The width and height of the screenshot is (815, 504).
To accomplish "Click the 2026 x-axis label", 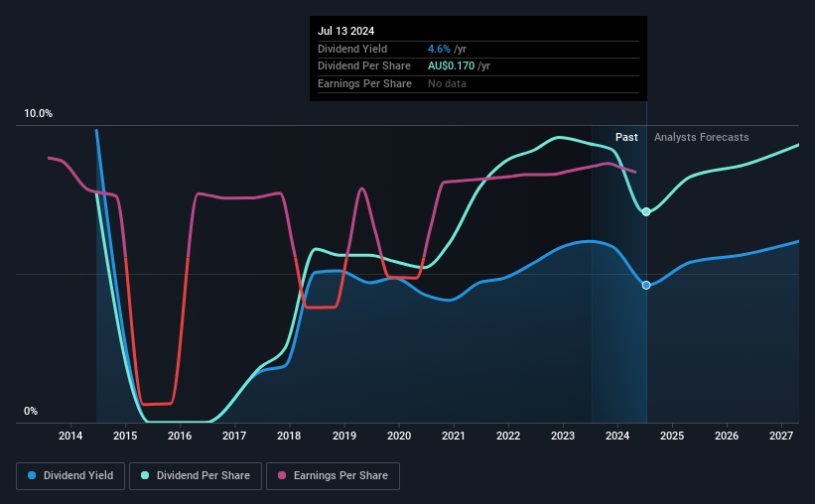I will pyautogui.click(x=727, y=436).
